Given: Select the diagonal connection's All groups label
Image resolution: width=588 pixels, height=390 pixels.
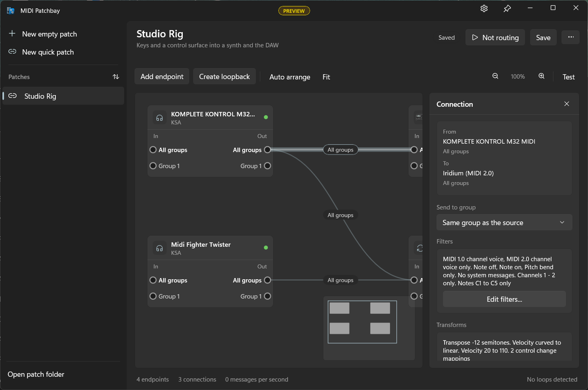Looking at the screenshot, I should (x=341, y=215).
